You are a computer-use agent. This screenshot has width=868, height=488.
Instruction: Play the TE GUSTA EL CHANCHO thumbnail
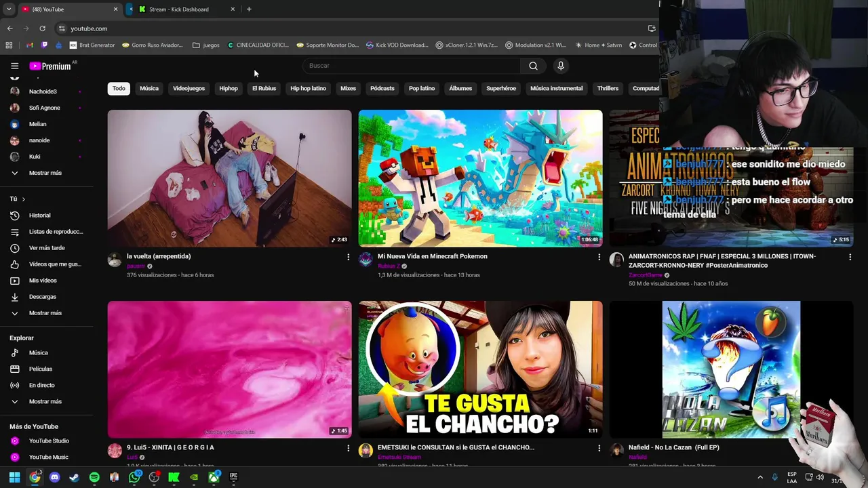pos(480,369)
